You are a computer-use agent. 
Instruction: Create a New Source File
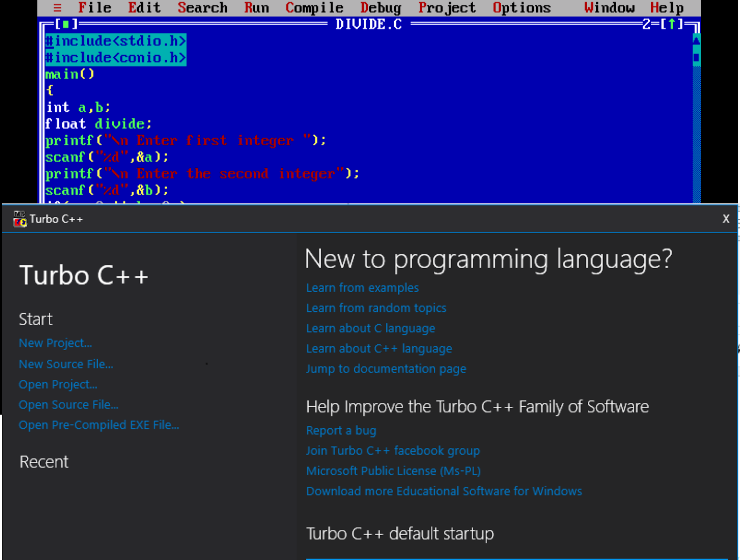coord(66,364)
